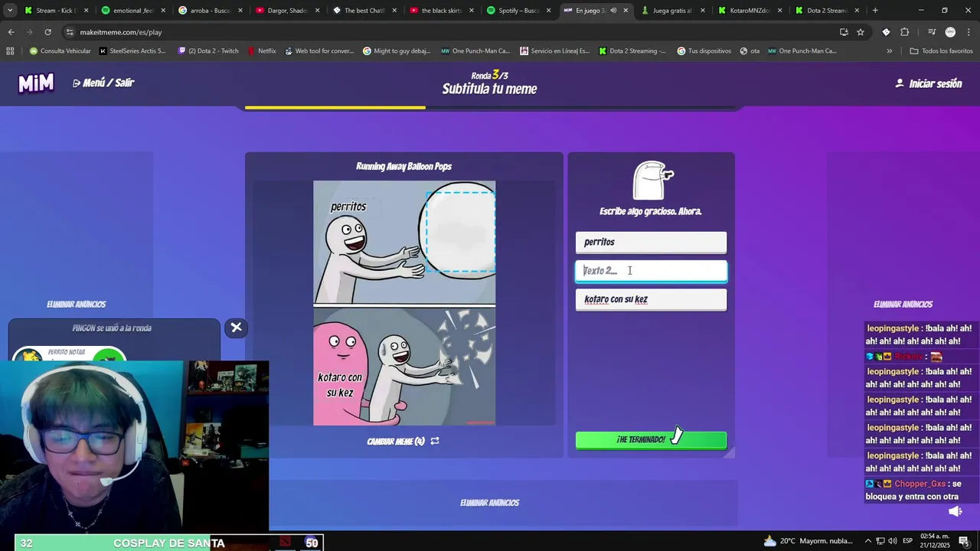Open browser three-dot menu
980x551 pixels.
[968, 32]
